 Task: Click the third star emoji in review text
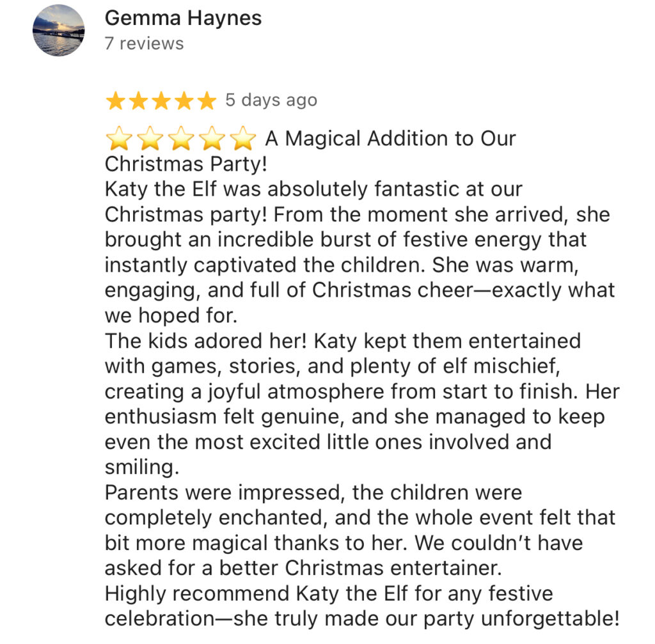(x=181, y=139)
